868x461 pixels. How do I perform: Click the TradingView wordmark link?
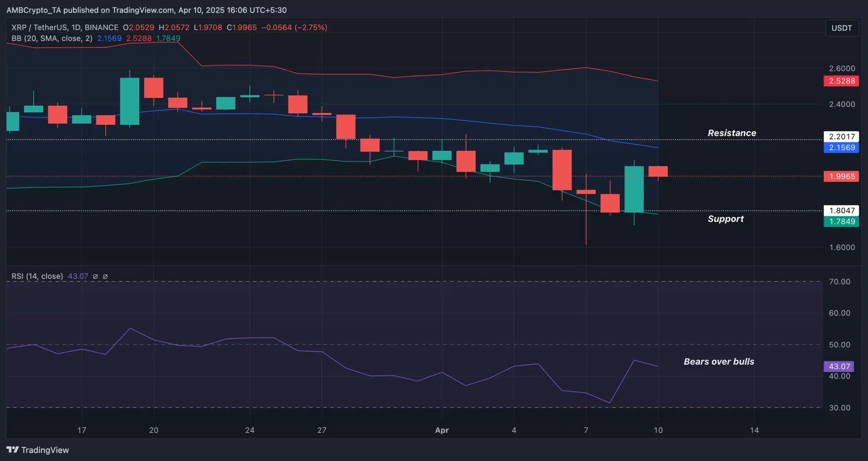pyautogui.click(x=45, y=450)
